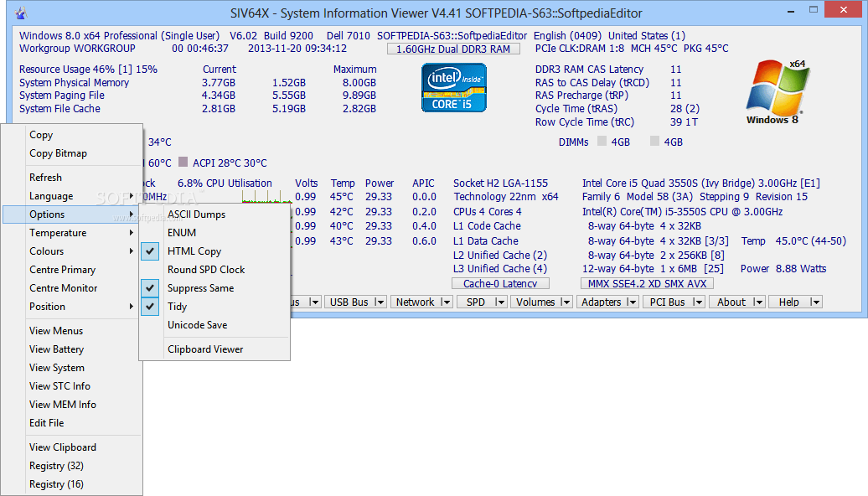Click the USB Bus button
Viewport: 868px width, 496px height.
[x=349, y=302]
